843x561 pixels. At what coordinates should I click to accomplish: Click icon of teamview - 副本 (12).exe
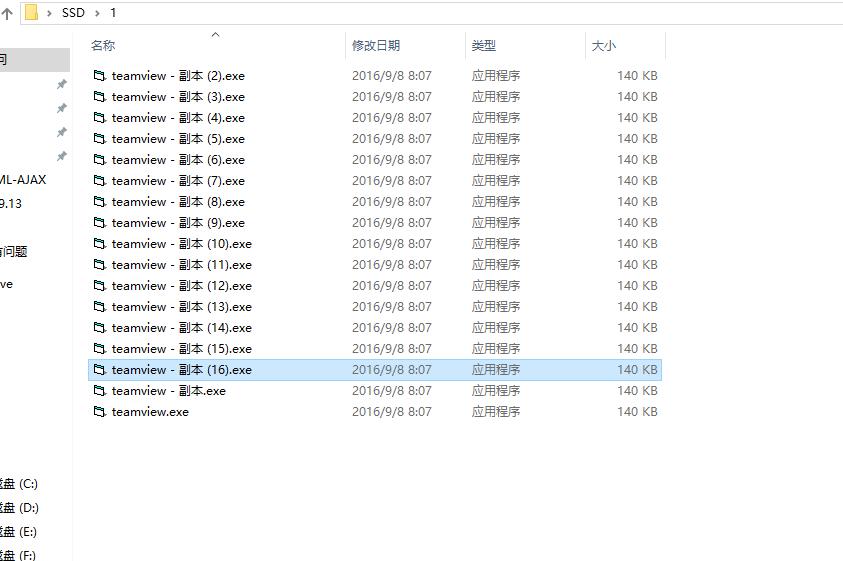[x=99, y=286]
